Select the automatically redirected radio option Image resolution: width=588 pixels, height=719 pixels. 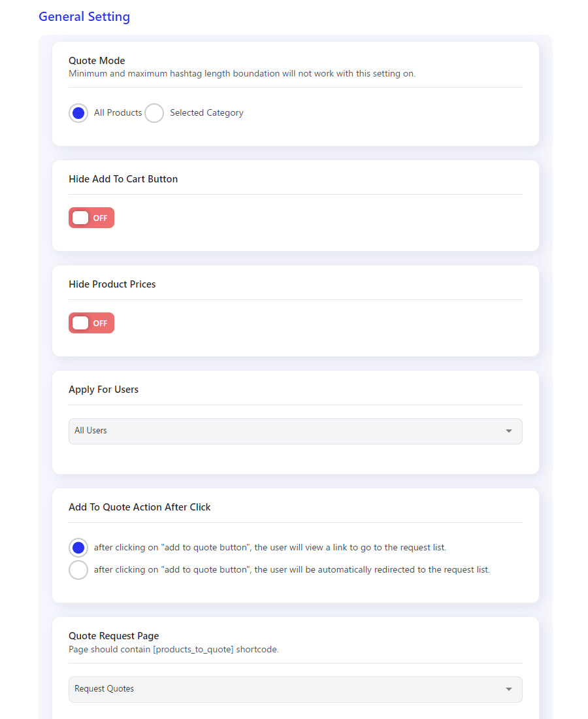pos(78,570)
